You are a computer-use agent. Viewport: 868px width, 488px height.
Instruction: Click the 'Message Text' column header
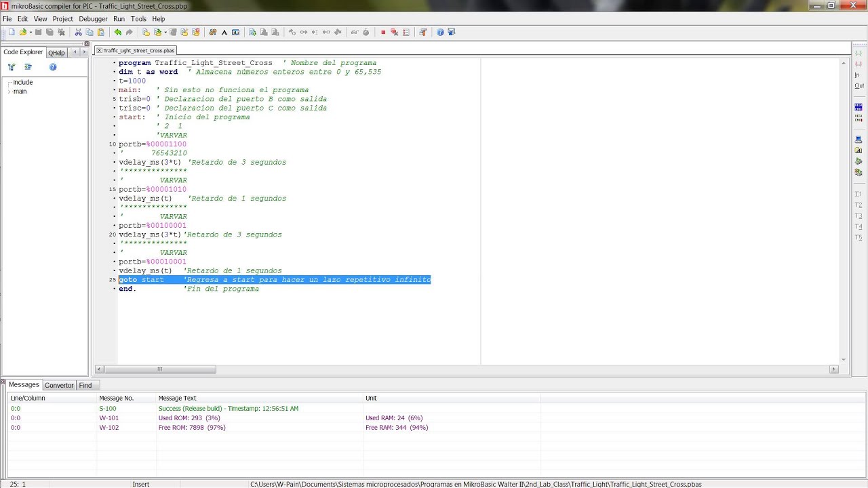point(177,398)
